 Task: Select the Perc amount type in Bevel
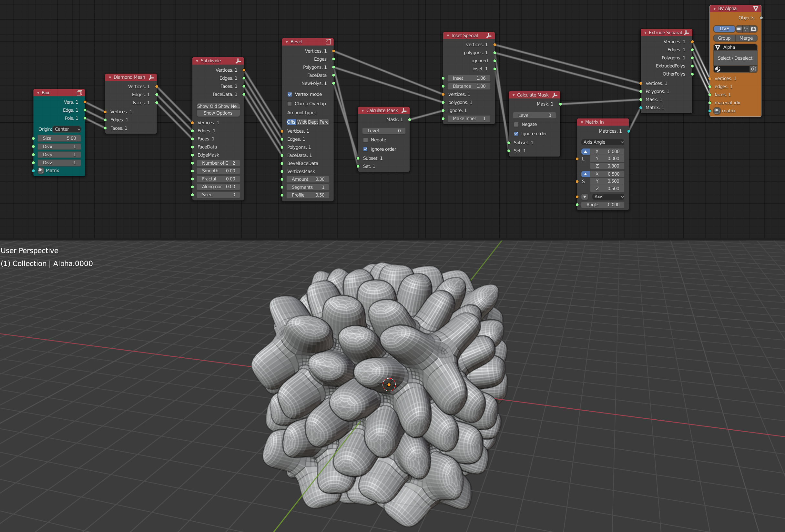click(324, 122)
